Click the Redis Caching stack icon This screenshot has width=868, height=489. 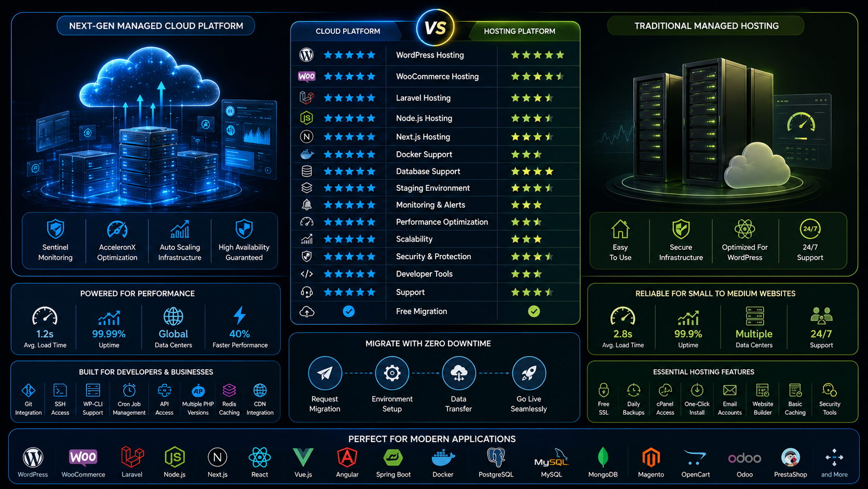tap(229, 390)
